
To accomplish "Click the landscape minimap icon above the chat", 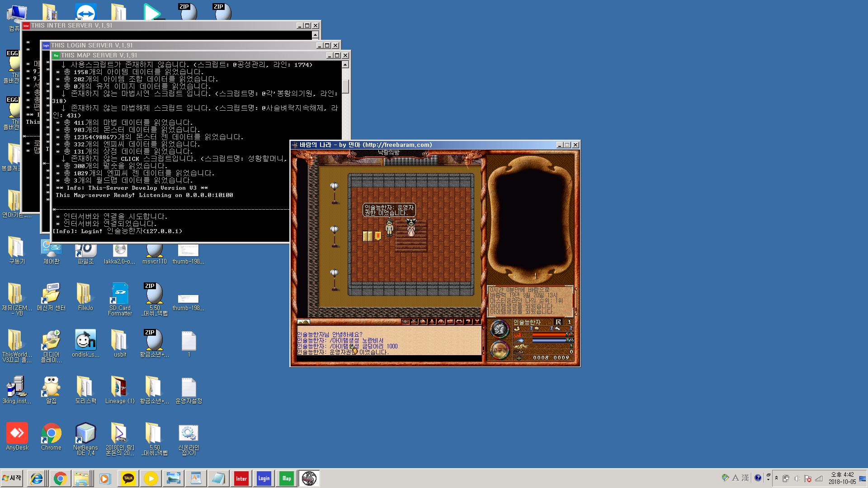I will [303, 322].
